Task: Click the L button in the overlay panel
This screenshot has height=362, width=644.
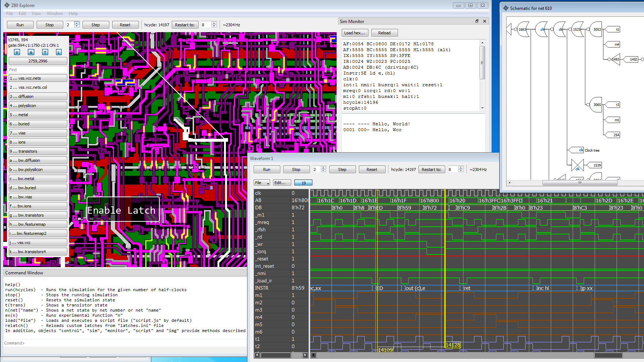Action: coord(59,52)
